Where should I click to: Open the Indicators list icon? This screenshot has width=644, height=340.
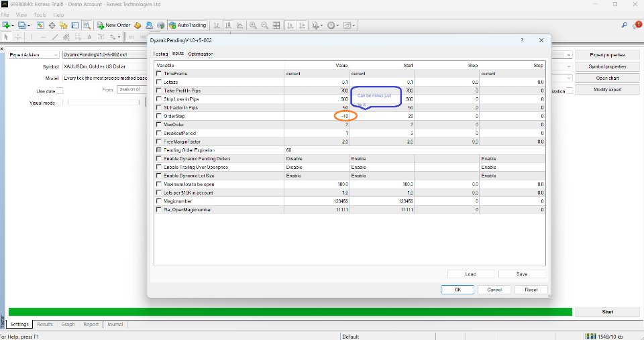click(315, 25)
